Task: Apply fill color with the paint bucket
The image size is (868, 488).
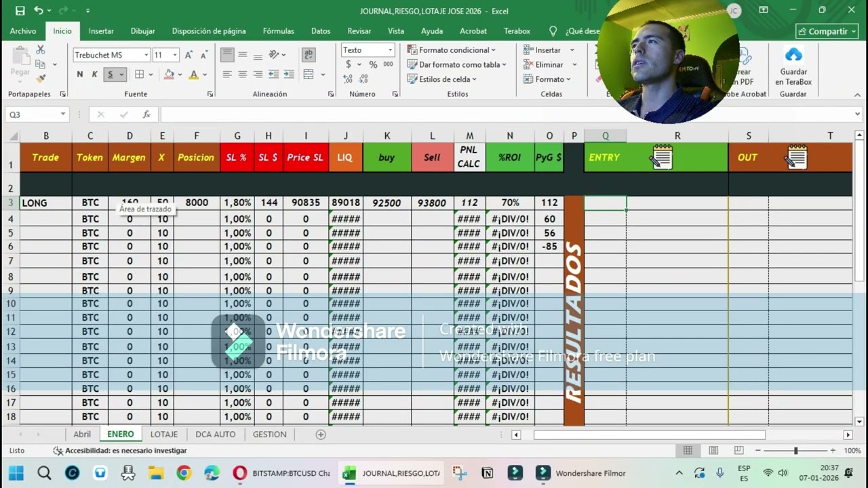Action: (170, 75)
